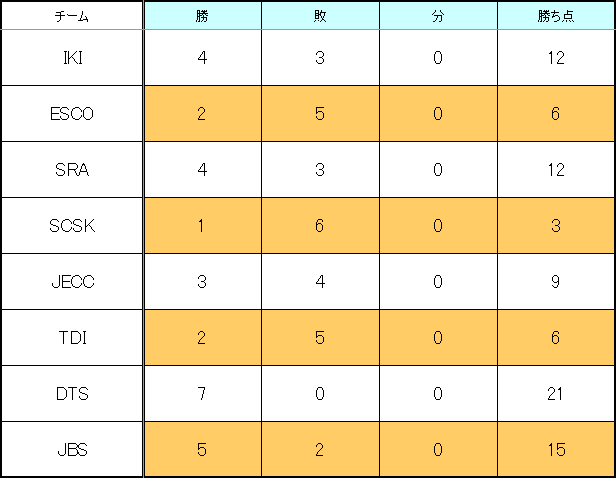
Task: Select JBS wins cell showing 5
Action: click(202, 449)
